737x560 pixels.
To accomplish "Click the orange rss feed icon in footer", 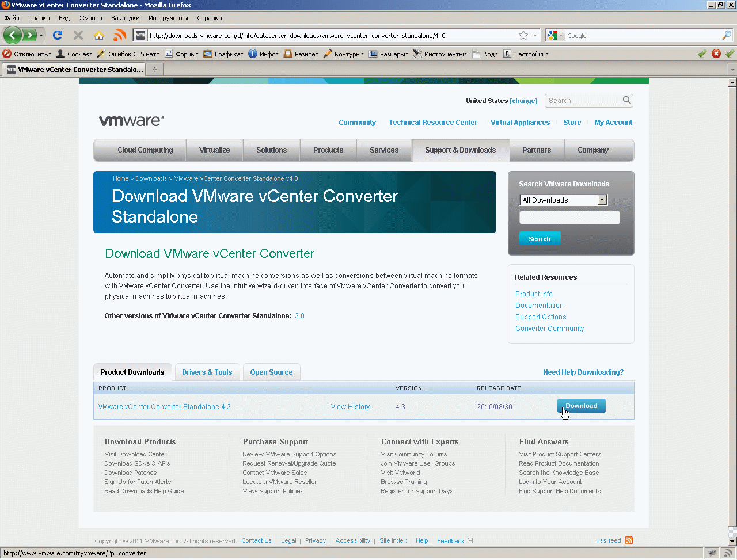I will click(629, 540).
